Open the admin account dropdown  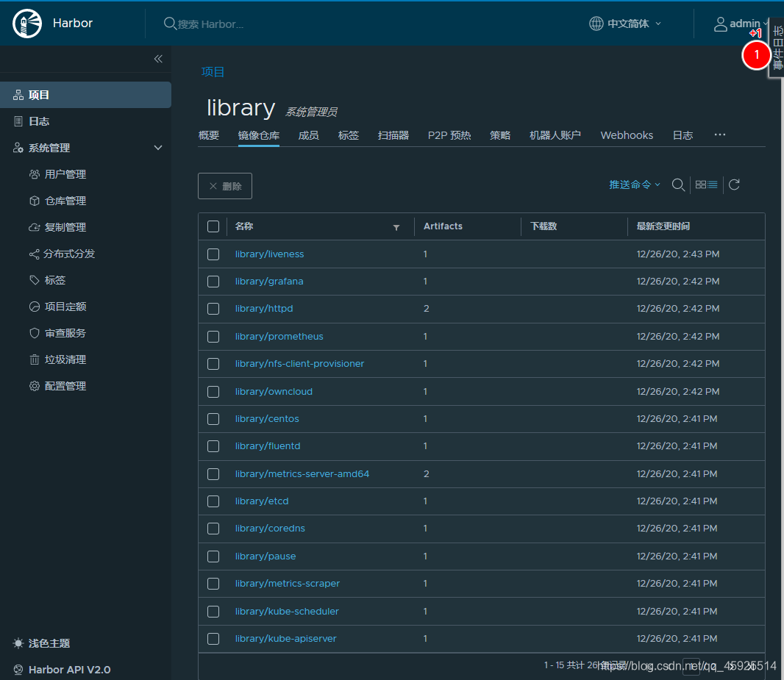click(741, 24)
